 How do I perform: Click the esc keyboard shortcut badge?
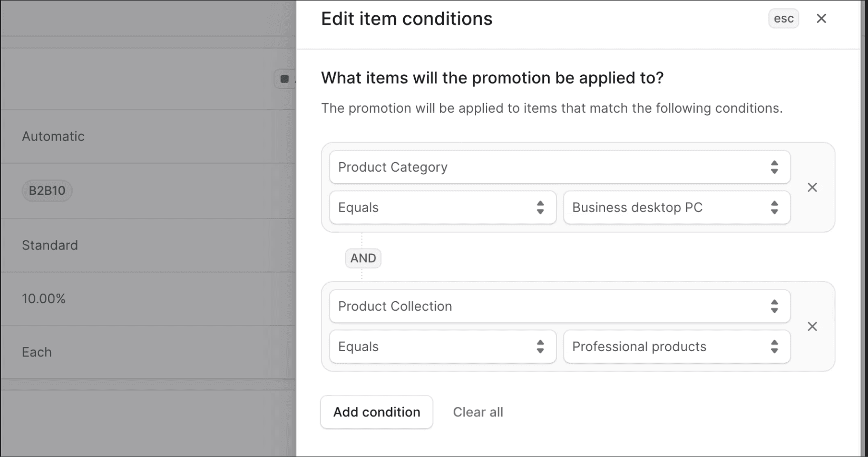(783, 18)
